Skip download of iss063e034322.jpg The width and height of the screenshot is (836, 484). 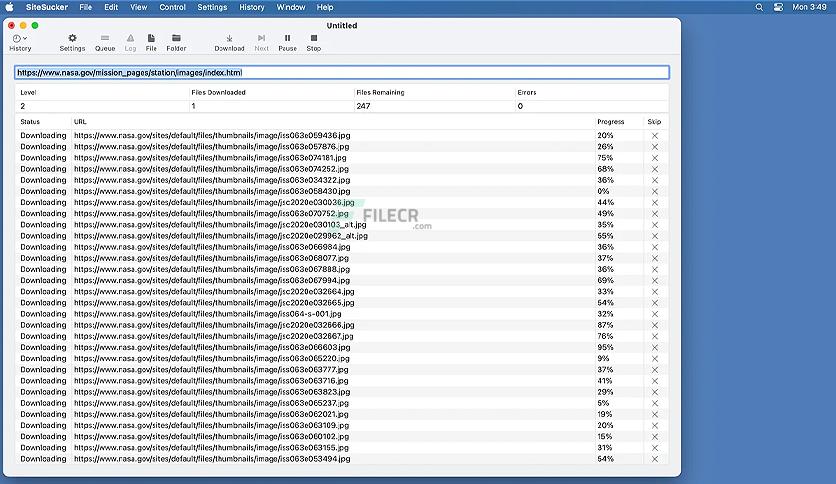[655, 181]
